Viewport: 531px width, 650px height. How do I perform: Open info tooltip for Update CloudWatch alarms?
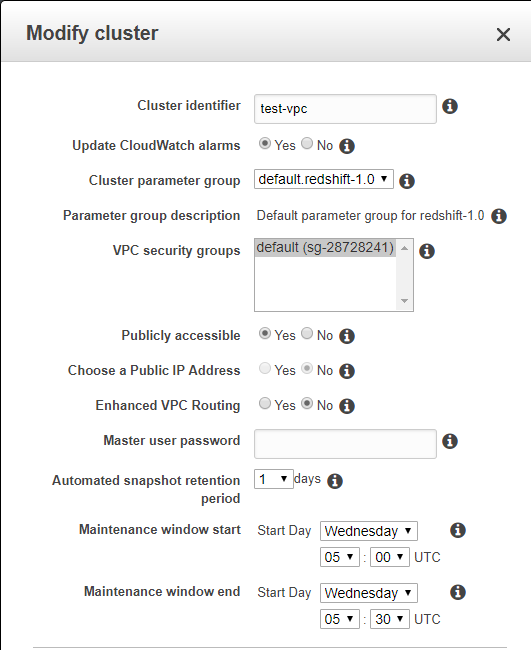tap(347, 146)
